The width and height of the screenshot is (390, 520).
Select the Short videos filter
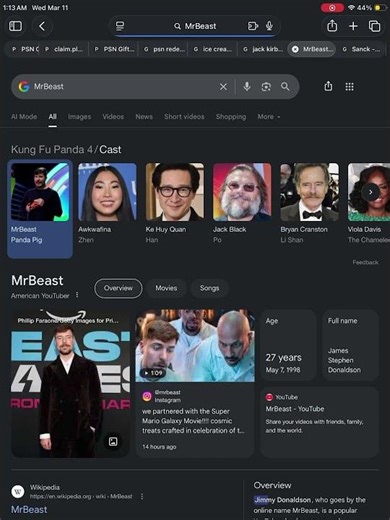coord(184,117)
